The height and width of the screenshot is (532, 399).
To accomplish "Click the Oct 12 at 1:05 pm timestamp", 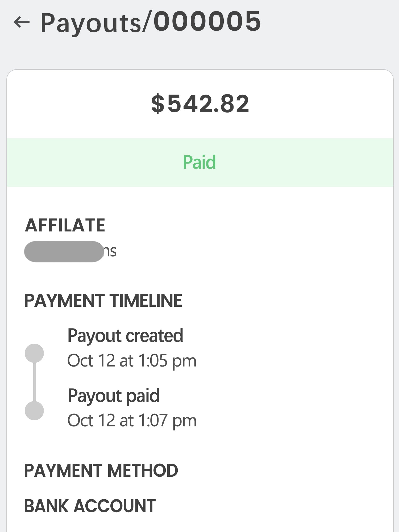I will pyautogui.click(x=132, y=361).
